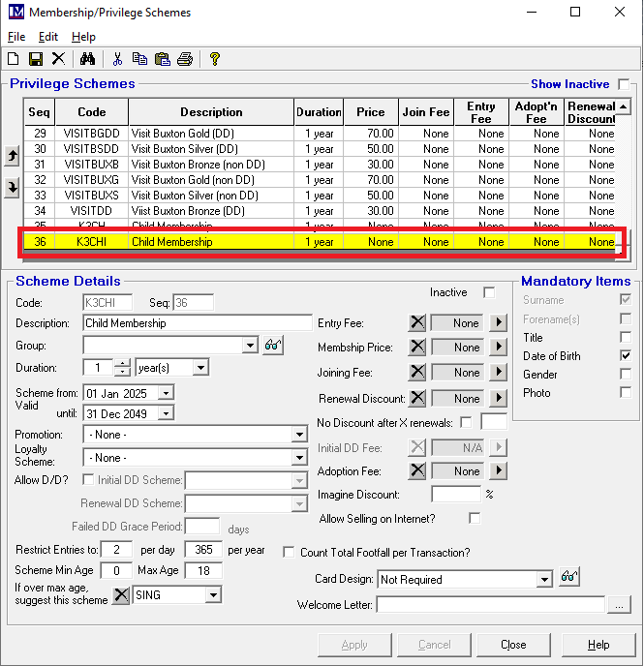Click the Max Age input field

click(x=203, y=570)
